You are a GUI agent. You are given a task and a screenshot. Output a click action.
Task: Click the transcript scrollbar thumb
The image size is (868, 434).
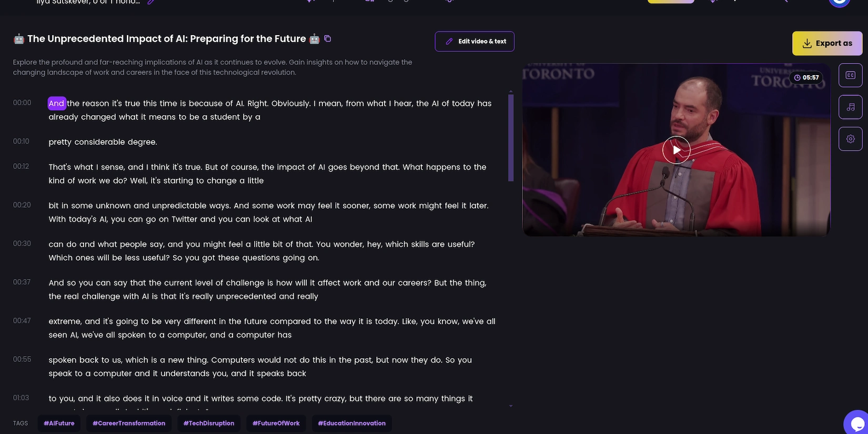coord(510,138)
